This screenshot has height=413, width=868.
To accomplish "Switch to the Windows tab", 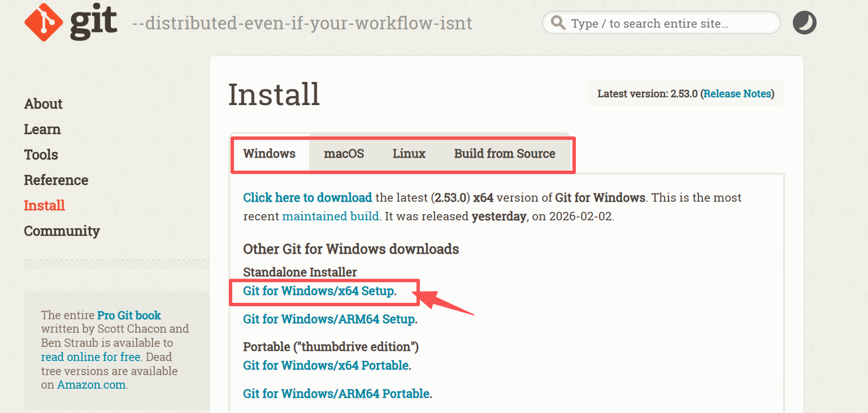I will [270, 154].
